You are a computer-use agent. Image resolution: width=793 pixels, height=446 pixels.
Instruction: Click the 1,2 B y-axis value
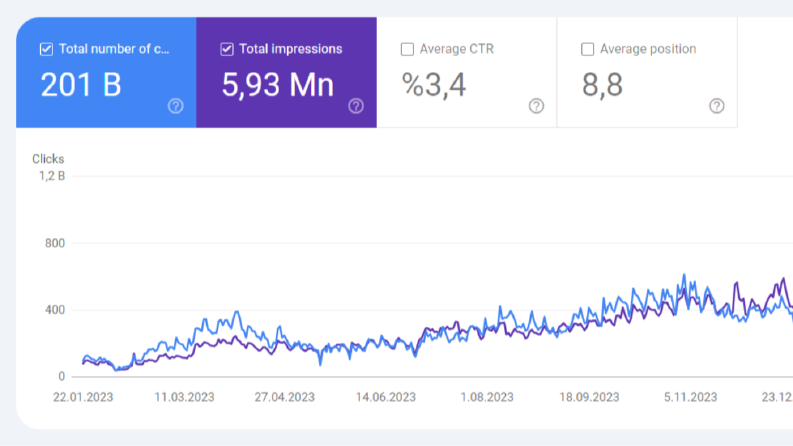tap(52, 176)
